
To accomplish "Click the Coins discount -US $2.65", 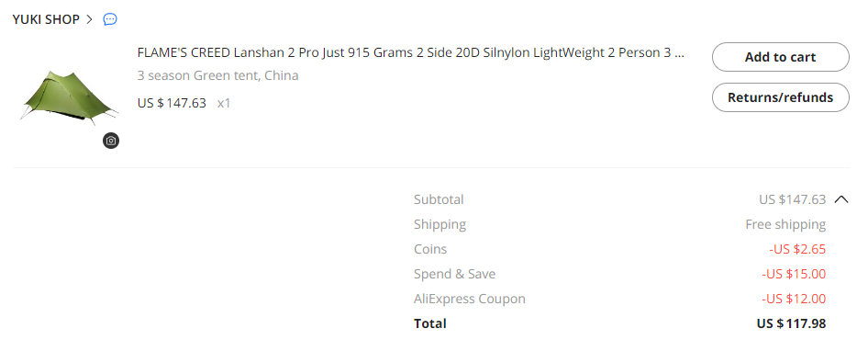I will 797,250.
